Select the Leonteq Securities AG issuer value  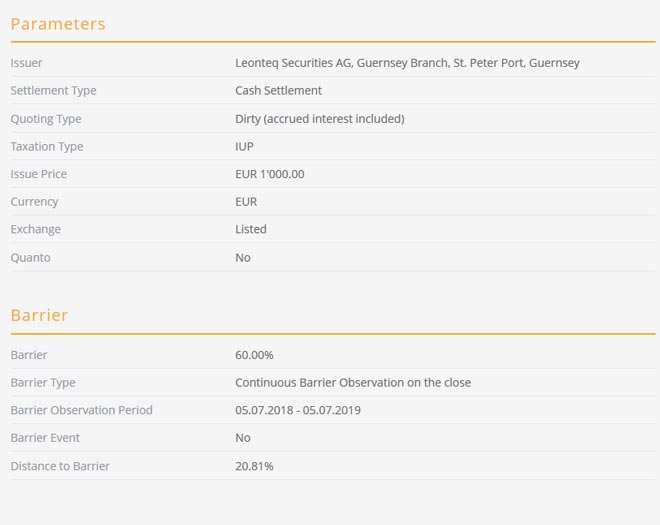point(407,63)
